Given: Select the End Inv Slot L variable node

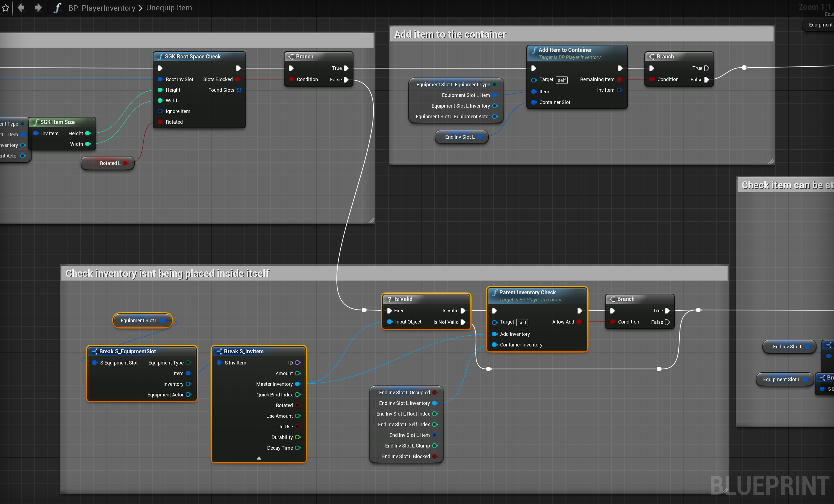Looking at the screenshot, I should [x=459, y=137].
